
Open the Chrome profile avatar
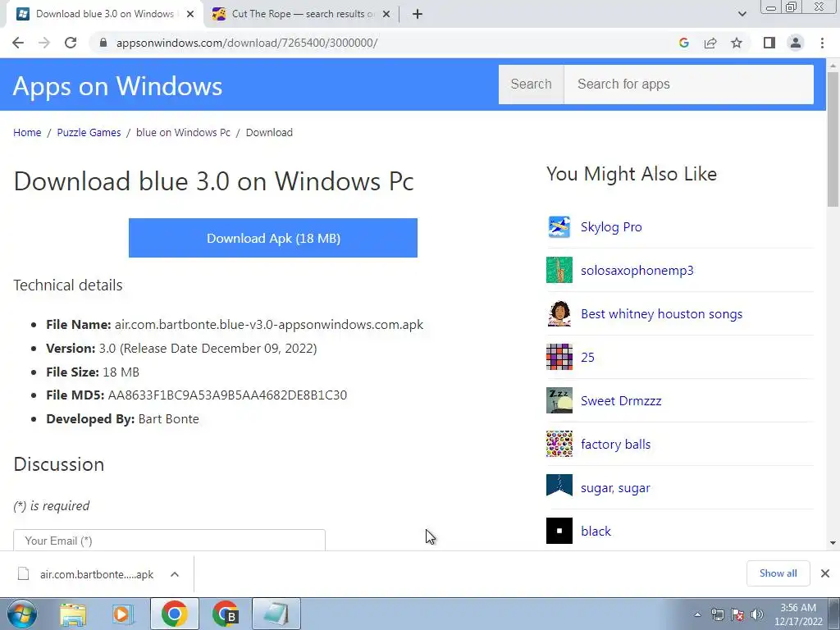(x=796, y=43)
